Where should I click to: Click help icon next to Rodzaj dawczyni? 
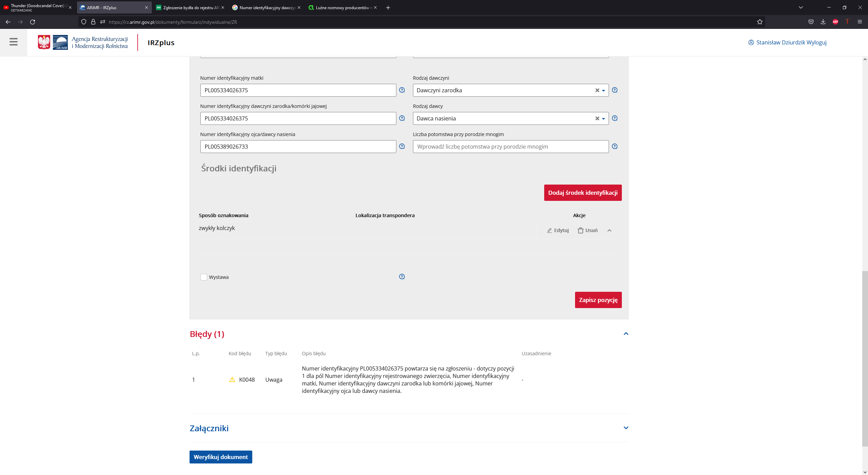point(615,90)
